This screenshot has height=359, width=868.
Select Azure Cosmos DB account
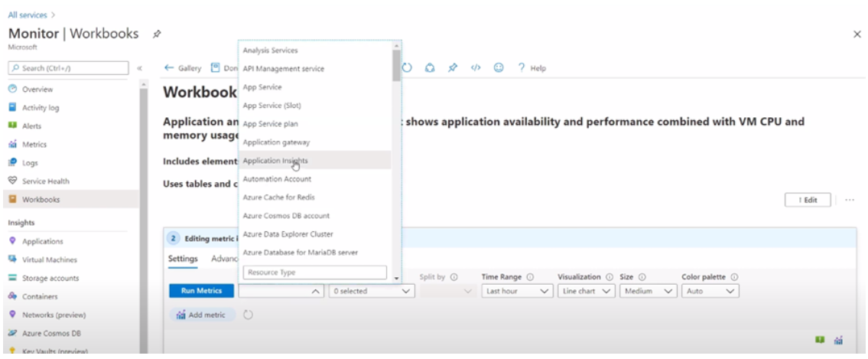[x=314, y=216]
